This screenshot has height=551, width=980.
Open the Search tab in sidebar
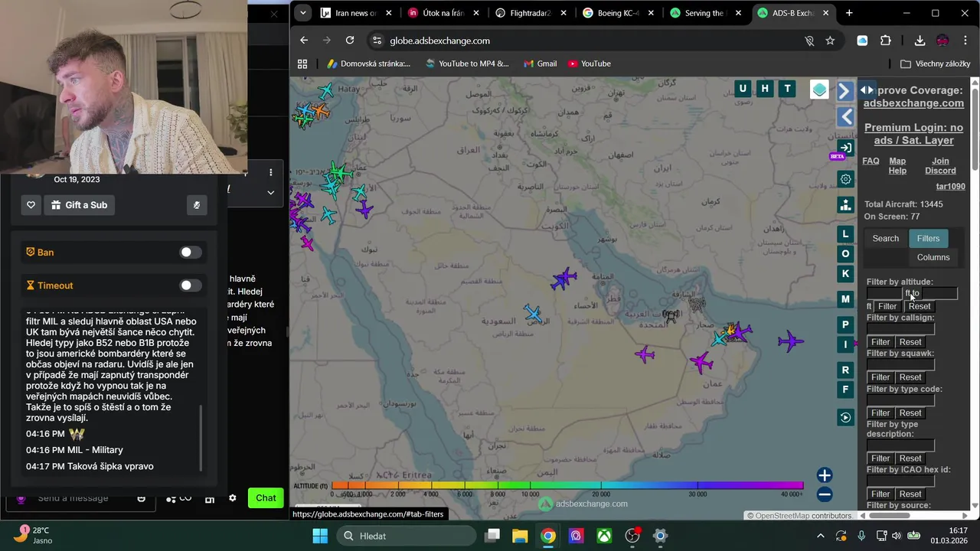885,239
